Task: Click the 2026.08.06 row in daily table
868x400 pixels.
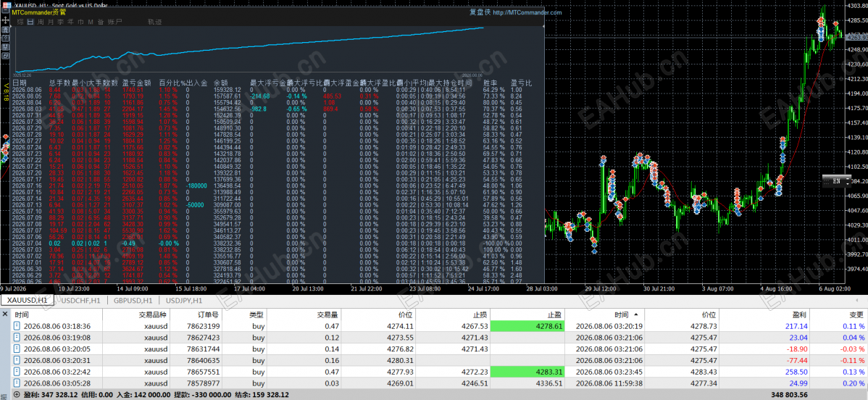Action: 271,89
